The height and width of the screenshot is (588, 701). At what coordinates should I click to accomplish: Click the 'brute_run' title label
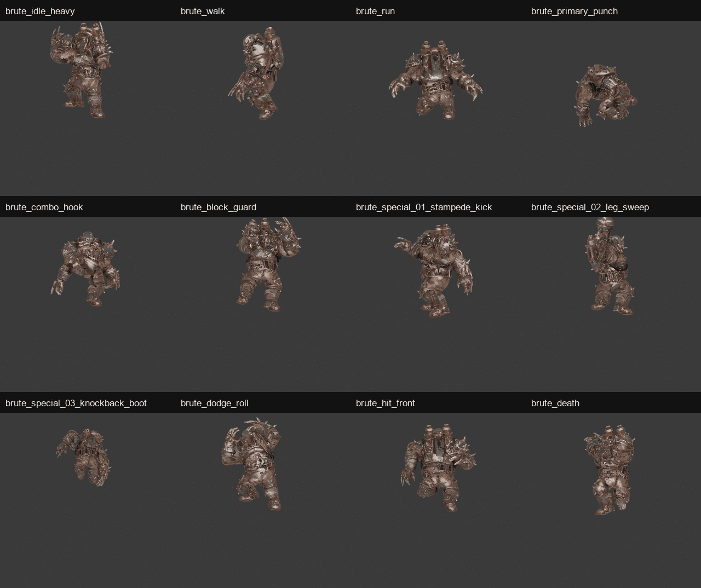pos(375,11)
